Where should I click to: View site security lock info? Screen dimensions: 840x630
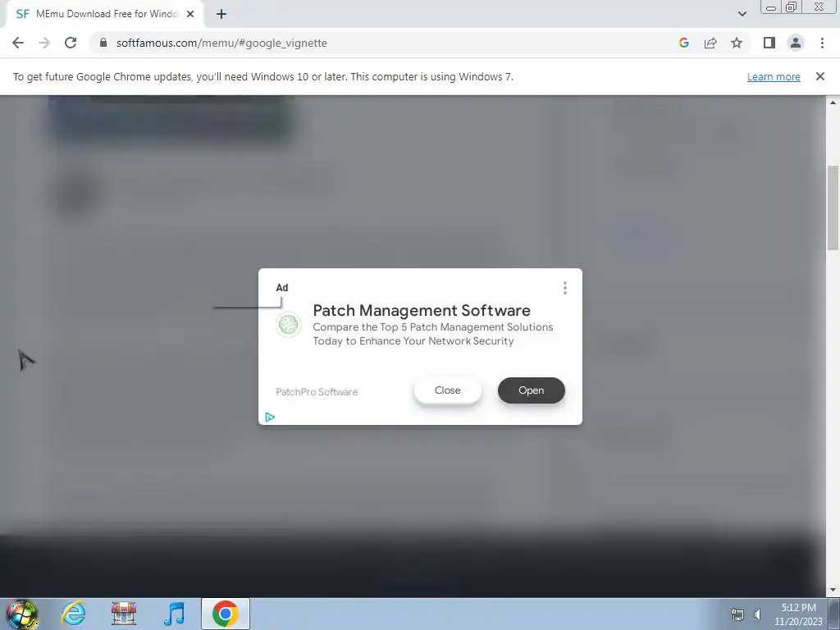(x=103, y=43)
